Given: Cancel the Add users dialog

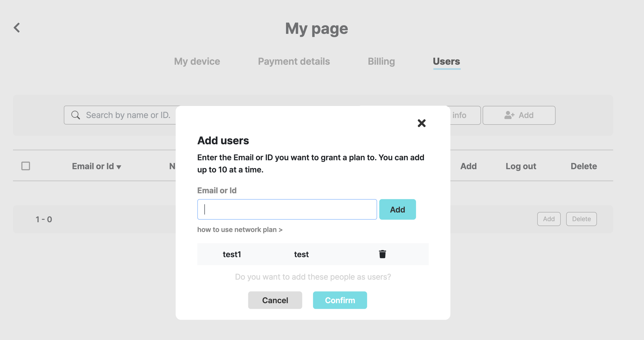Looking at the screenshot, I should tap(275, 300).
